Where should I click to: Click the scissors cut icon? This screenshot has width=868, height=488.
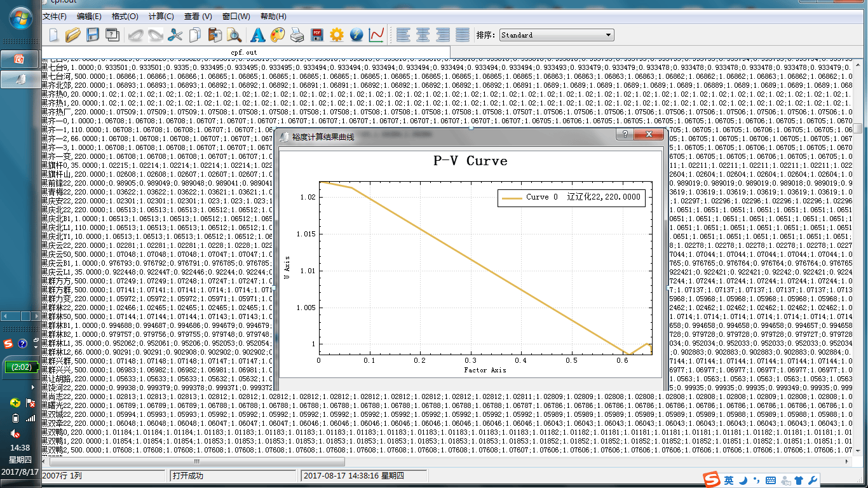click(175, 35)
